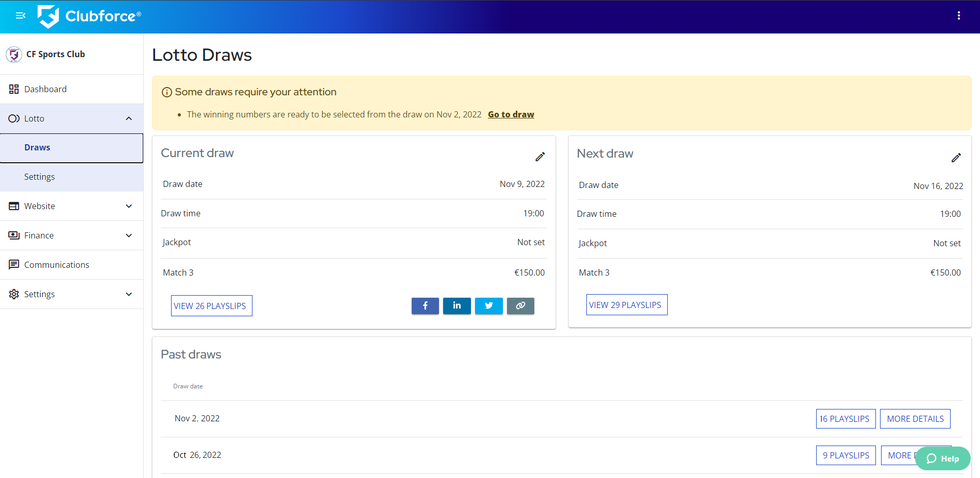
Task: Share current draw on LinkedIn
Action: (x=457, y=306)
